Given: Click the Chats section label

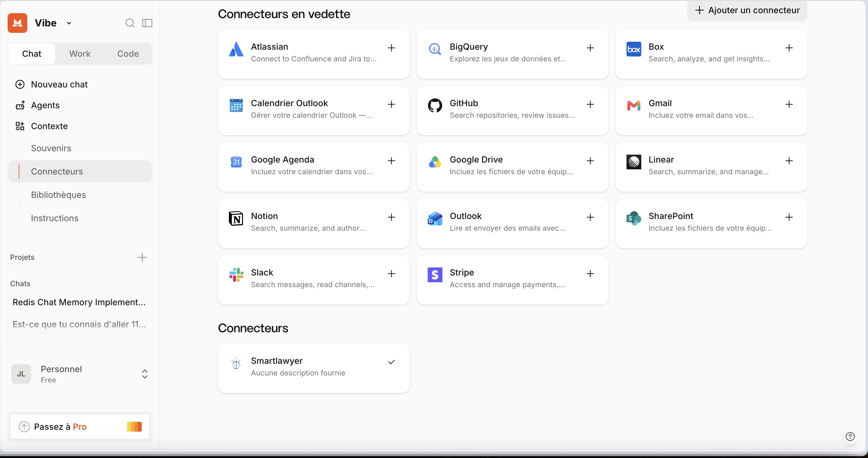Looking at the screenshot, I should tap(20, 284).
